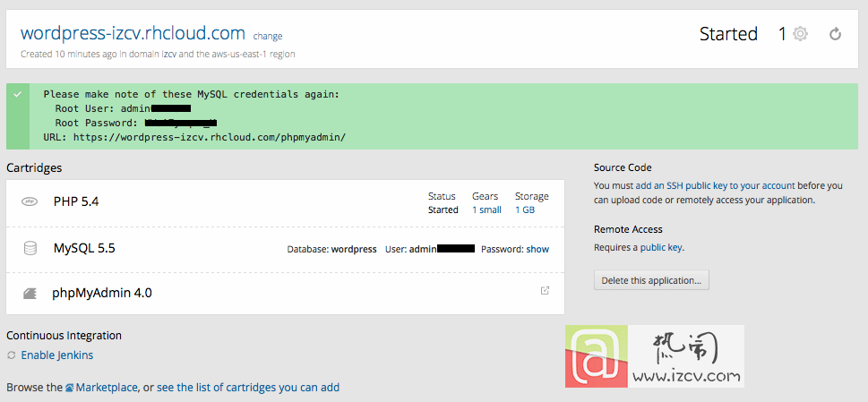The height and width of the screenshot is (402, 868).
Task: Click the Source Code heading
Action: 623,167
